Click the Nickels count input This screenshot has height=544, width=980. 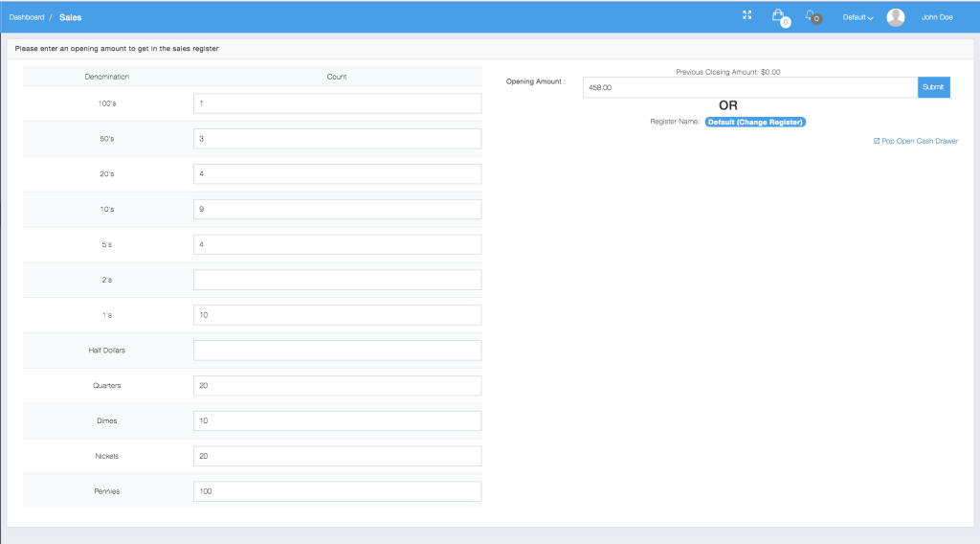[x=337, y=456]
